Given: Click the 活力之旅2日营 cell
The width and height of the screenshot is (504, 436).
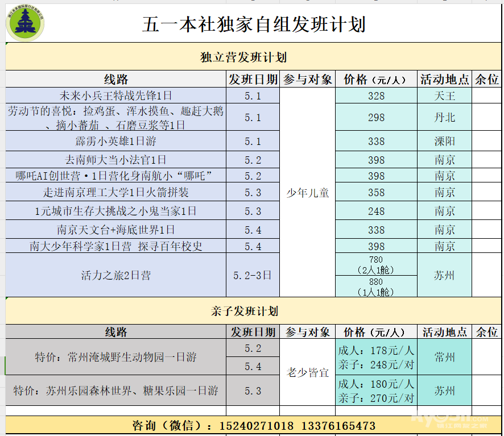Looking at the screenshot, I should (x=115, y=276).
